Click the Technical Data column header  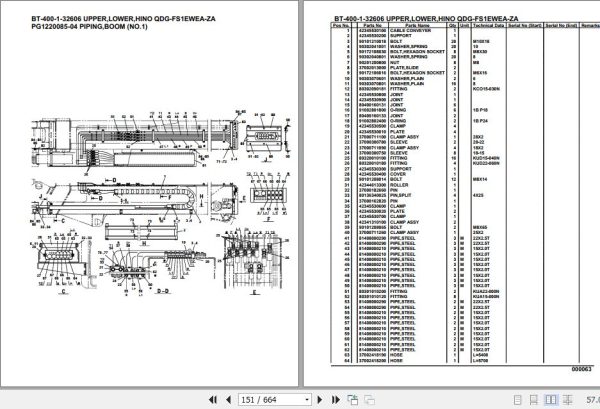(x=488, y=25)
